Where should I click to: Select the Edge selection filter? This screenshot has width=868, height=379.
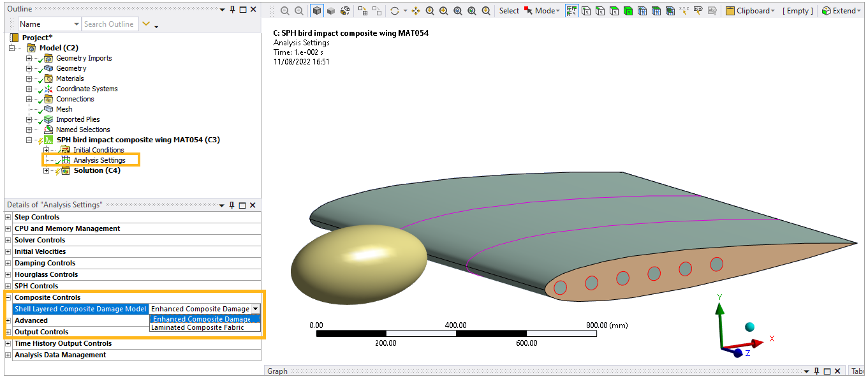(x=599, y=11)
